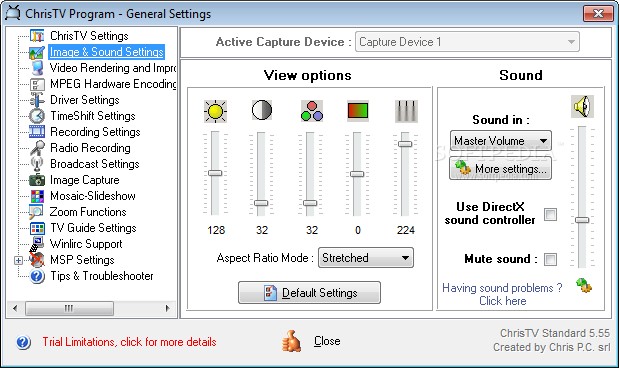Viewport: 619px width, 368px height.
Task: Select Radio Recording tree item
Action: tap(90, 148)
